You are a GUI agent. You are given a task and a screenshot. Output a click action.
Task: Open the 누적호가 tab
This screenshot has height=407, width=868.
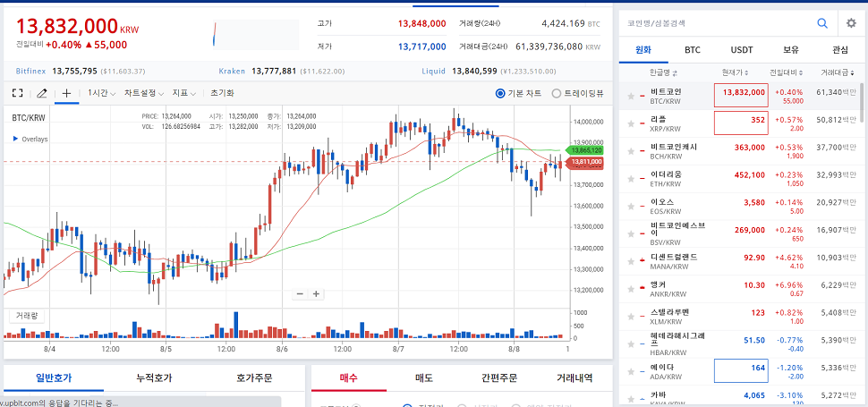coord(154,378)
